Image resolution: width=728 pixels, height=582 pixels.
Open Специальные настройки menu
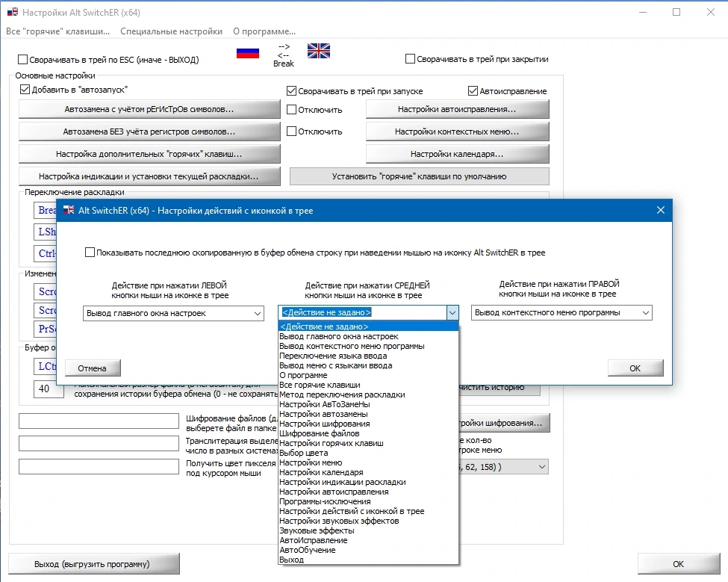coord(171,31)
